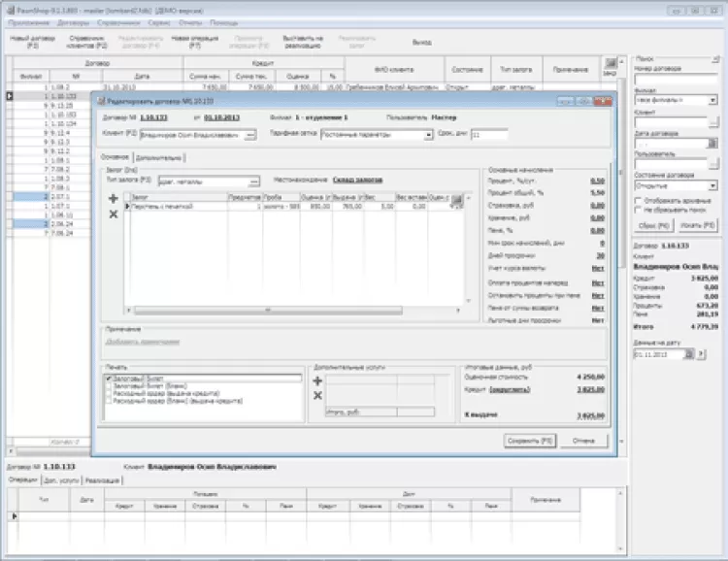728x561 pixels.
Task: Remove additional service with the X icon
Action: [x=316, y=396]
